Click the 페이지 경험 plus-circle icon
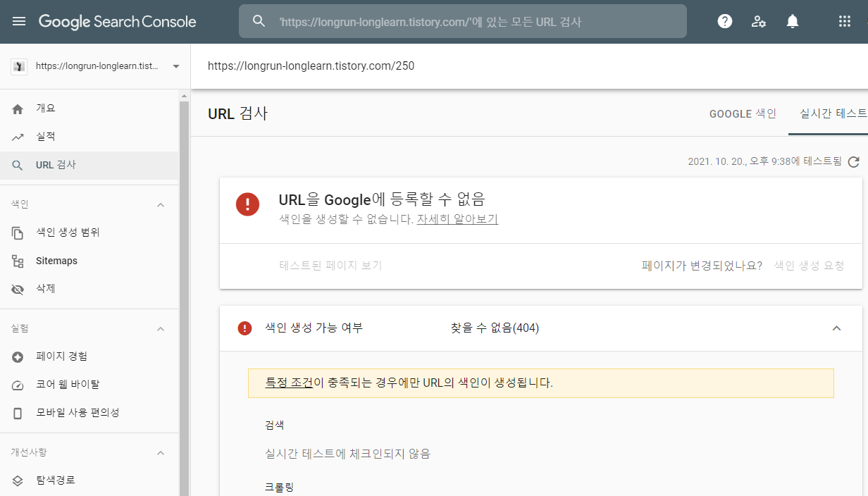The image size is (868, 496). click(x=18, y=357)
